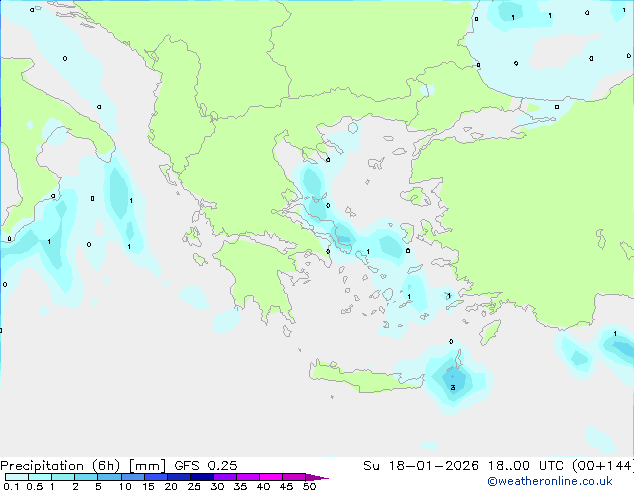Click the 40–45 mm magenta legend swatch
Screen dimensions: 634x490
pos(271,477)
